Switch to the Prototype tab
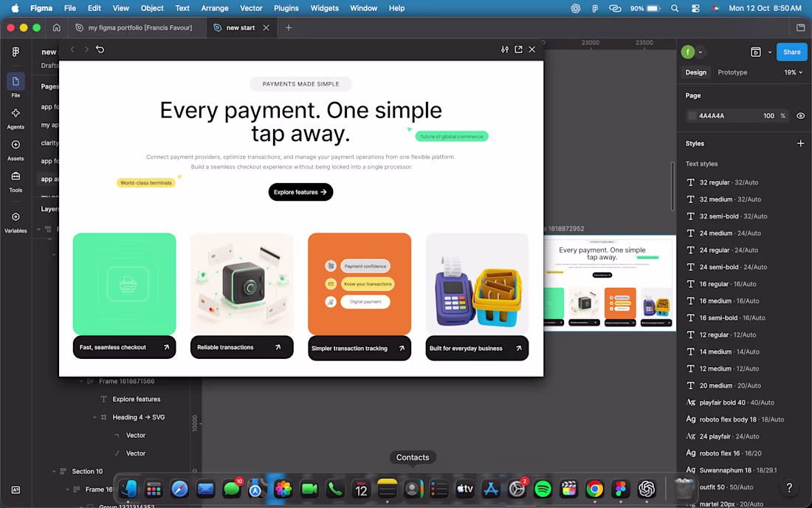The height and width of the screenshot is (508, 812). (732, 72)
